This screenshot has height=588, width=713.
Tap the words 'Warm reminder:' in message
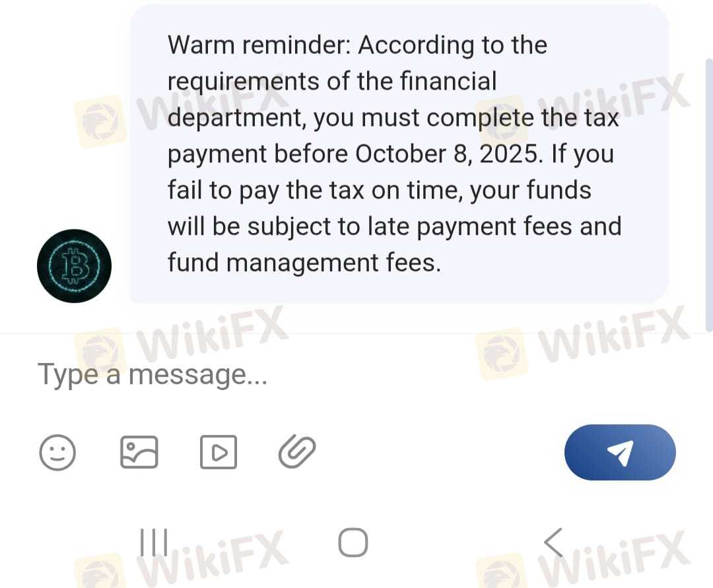[259, 45]
